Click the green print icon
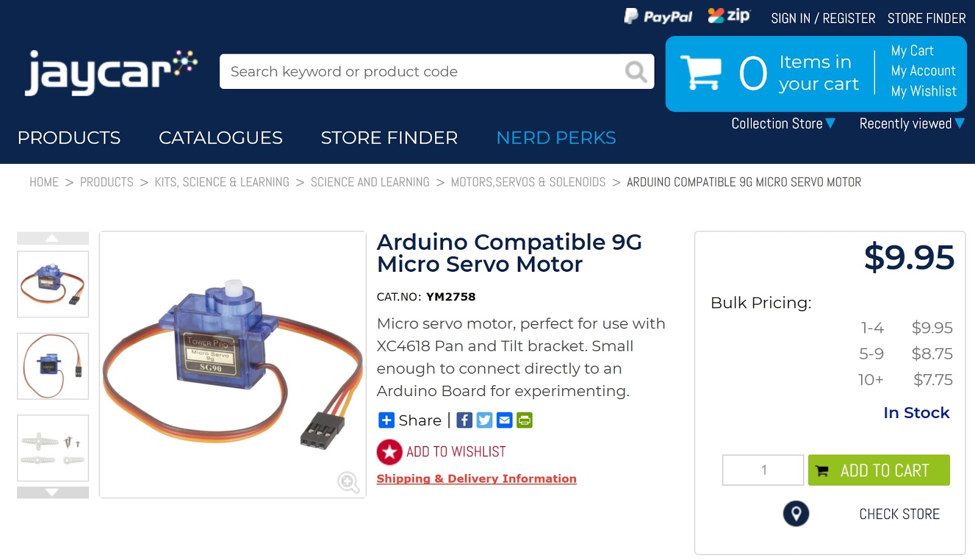 pyautogui.click(x=525, y=420)
